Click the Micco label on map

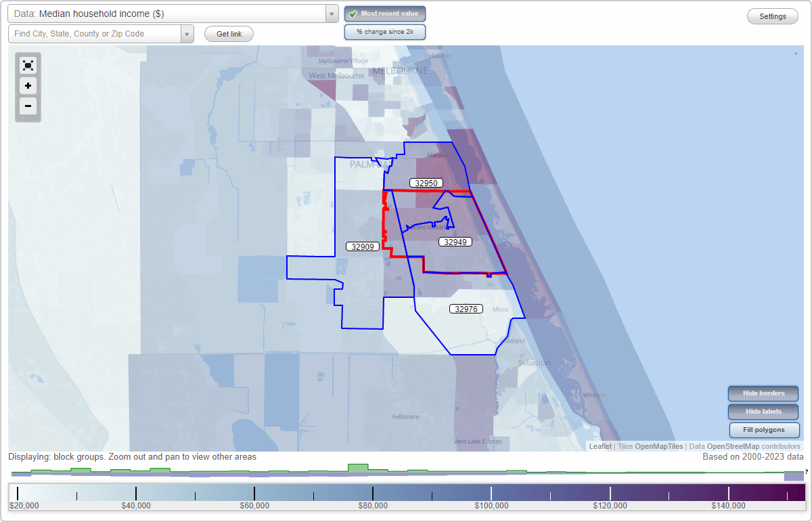tap(500, 309)
